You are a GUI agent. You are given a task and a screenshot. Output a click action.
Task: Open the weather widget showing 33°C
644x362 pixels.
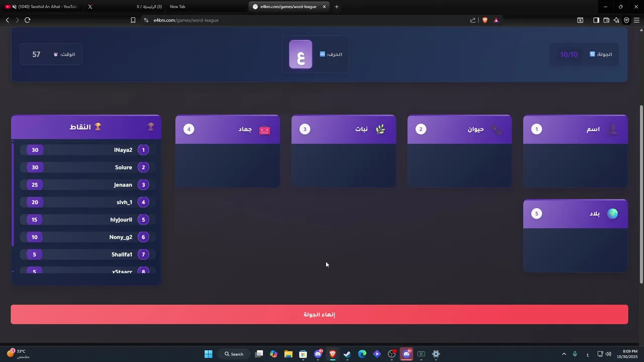18,354
